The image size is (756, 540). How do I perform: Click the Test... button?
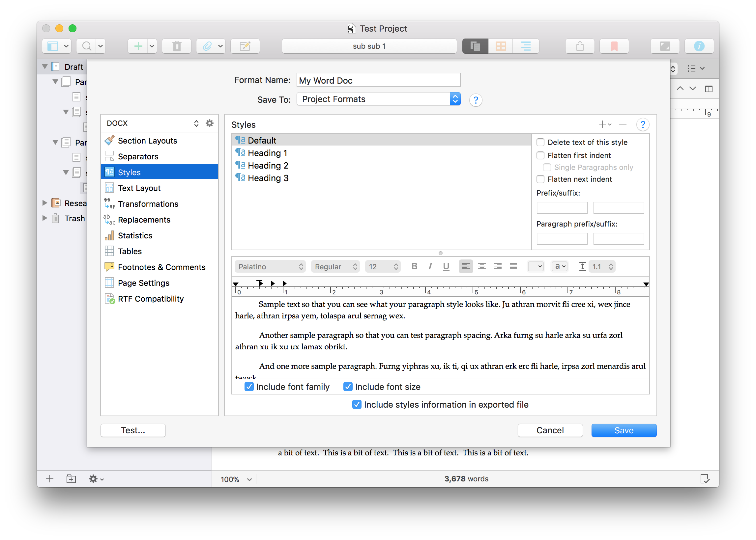pos(133,430)
